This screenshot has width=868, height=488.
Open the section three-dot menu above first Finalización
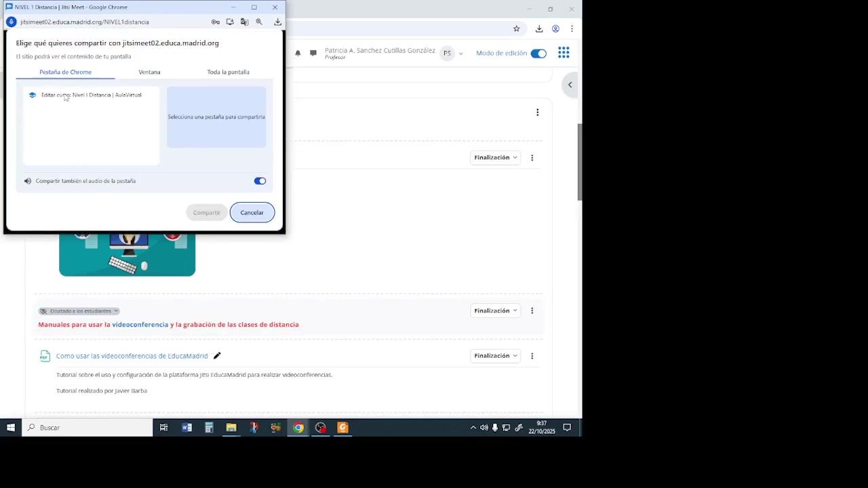point(537,113)
